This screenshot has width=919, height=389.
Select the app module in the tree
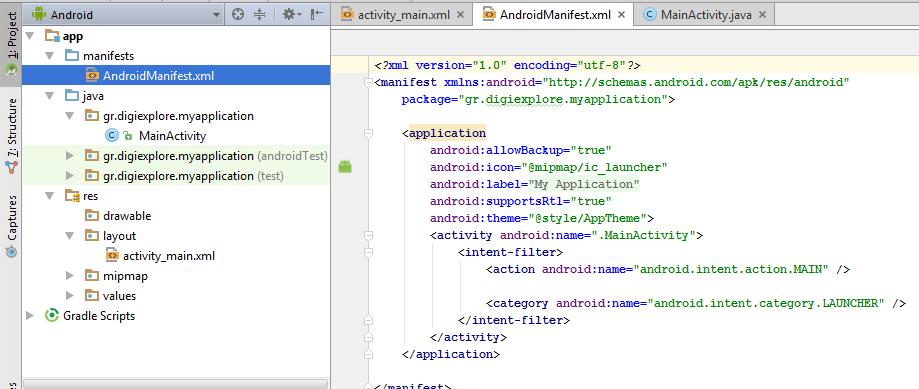[x=73, y=36]
